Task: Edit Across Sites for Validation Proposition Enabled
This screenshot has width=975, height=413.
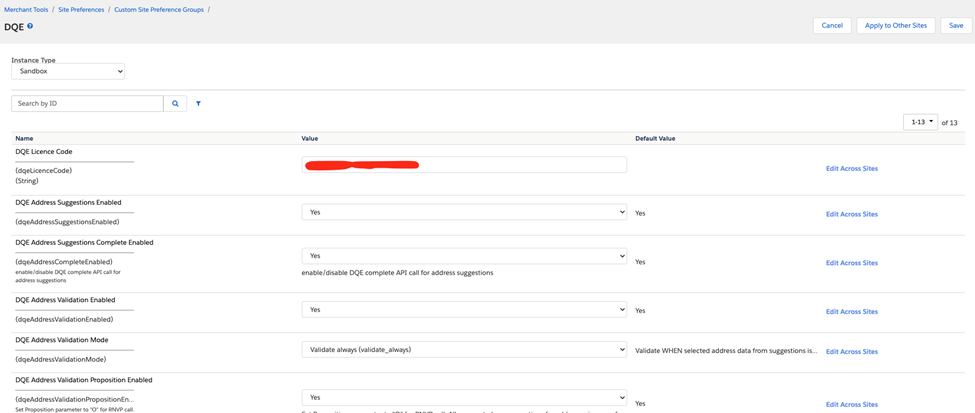Action: click(x=852, y=405)
